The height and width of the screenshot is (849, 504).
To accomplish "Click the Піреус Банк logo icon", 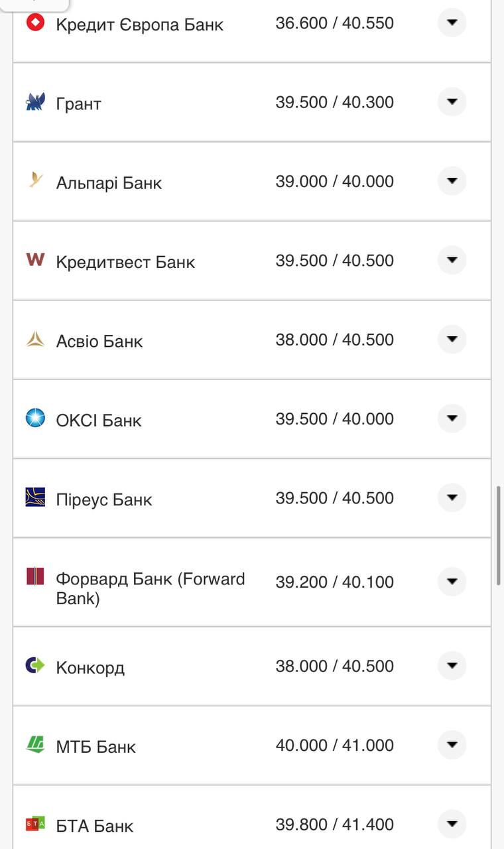I will tap(35, 497).
